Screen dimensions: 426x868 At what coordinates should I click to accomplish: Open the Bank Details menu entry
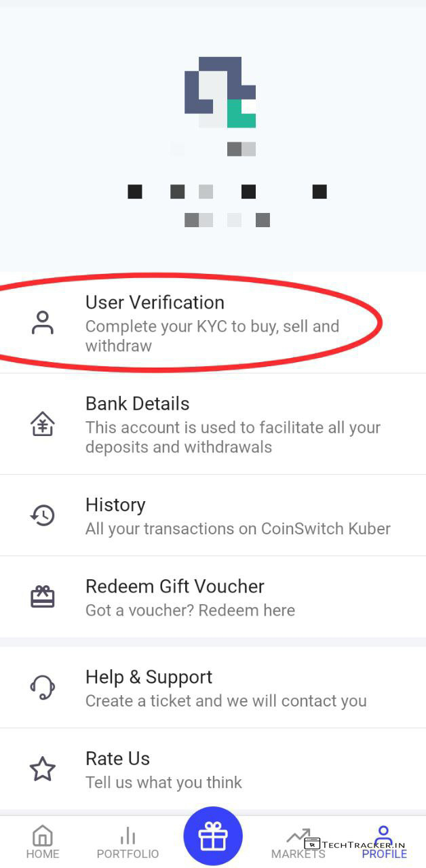232,425
